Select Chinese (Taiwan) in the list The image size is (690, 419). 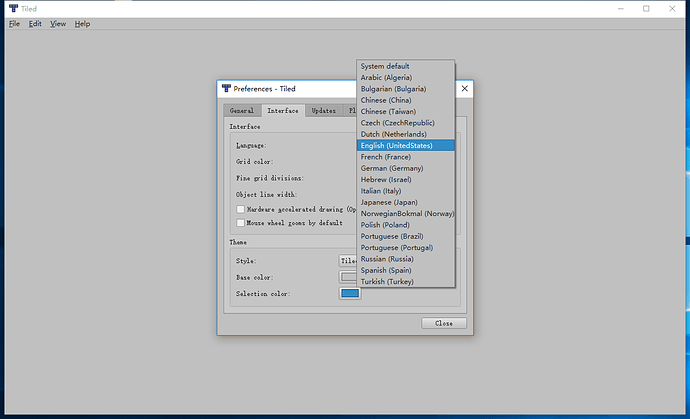pyautogui.click(x=405, y=111)
